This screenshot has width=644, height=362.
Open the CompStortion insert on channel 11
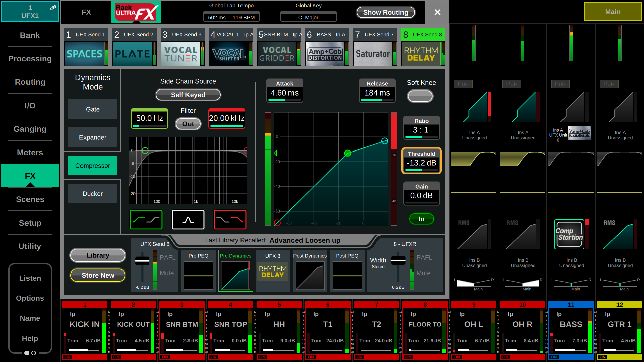[569, 234]
